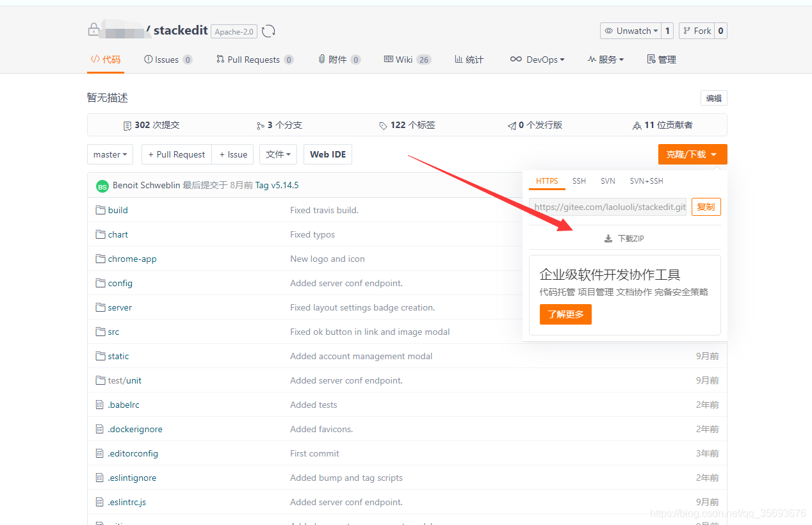
Task: Click the 了解更多 button
Action: tap(565, 314)
